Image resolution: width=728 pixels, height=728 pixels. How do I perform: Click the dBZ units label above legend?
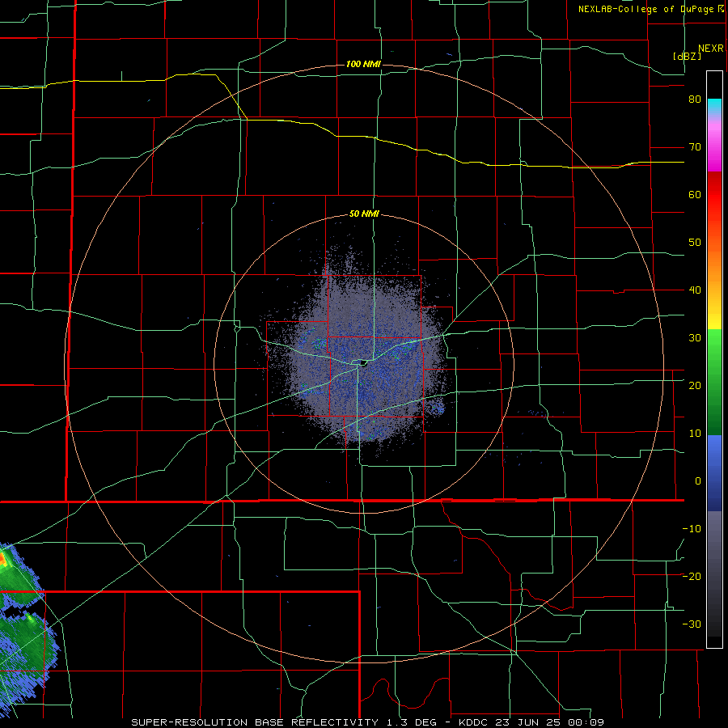687,57
